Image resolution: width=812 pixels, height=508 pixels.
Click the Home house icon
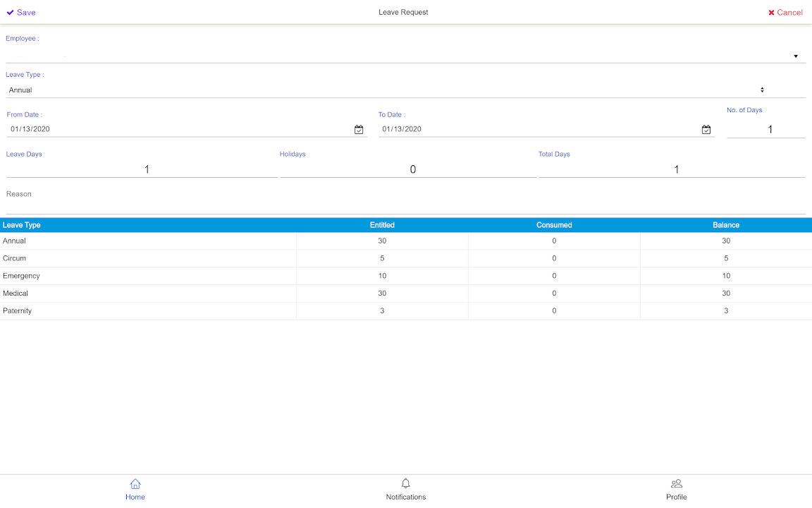point(135,484)
